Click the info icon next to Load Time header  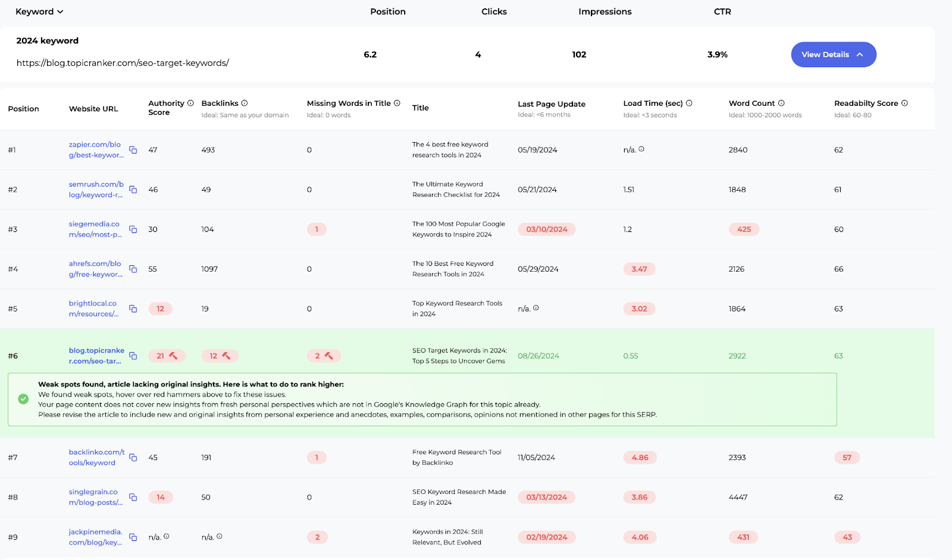(x=689, y=103)
